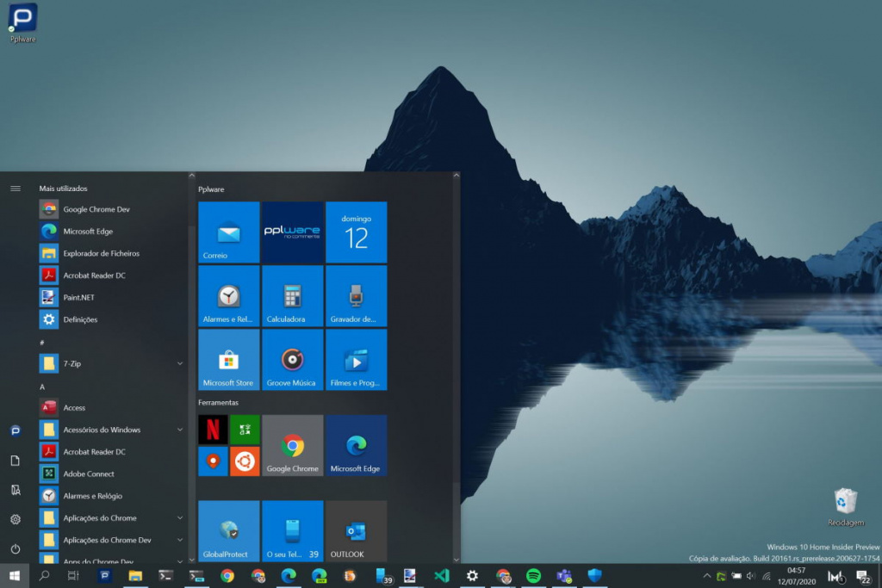The image size is (882, 588).
Task: Open the Recycle Bin (Reciclagem) desktop icon
Action: pos(845,504)
